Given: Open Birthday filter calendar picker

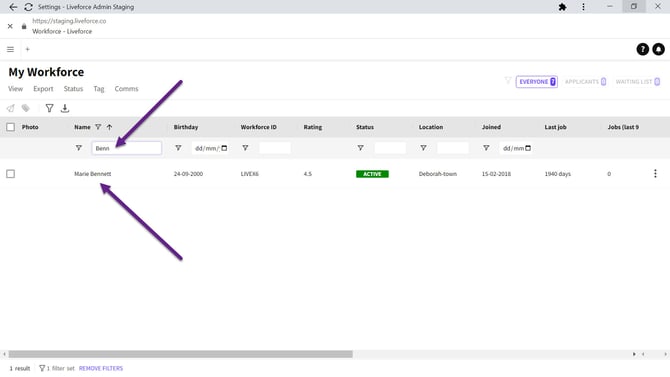Looking at the screenshot, I should tap(224, 148).
